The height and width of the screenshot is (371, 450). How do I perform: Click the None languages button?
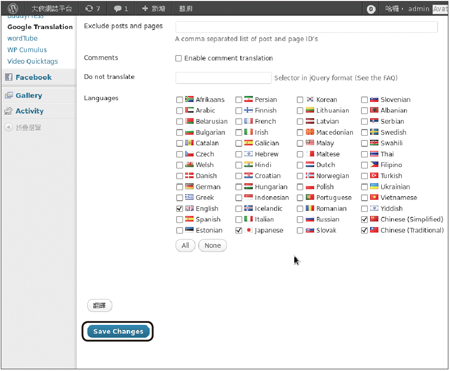[x=212, y=246]
